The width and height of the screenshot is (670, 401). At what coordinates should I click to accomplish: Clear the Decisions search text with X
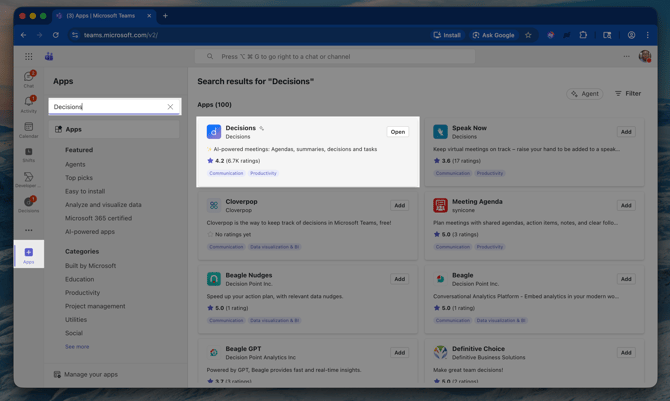point(170,107)
